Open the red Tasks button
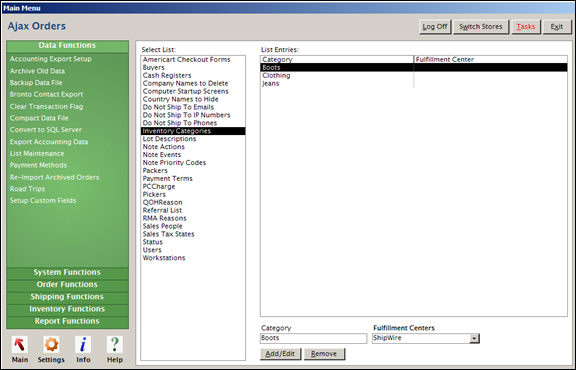The width and height of the screenshot is (576, 370). click(526, 27)
